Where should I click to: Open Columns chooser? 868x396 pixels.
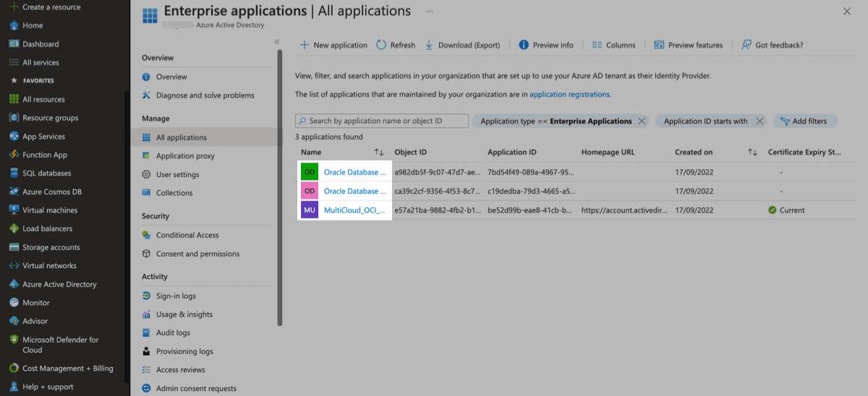coord(613,45)
